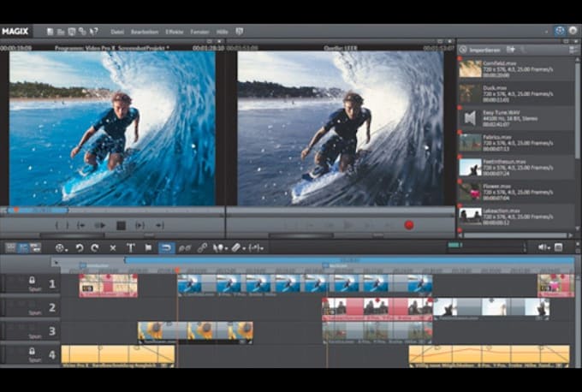Play the range in the program monitor

[x=100, y=225]
